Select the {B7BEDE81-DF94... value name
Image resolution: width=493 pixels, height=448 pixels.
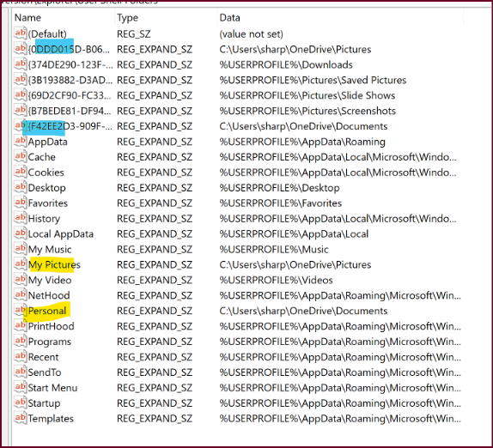coord(70,111)
